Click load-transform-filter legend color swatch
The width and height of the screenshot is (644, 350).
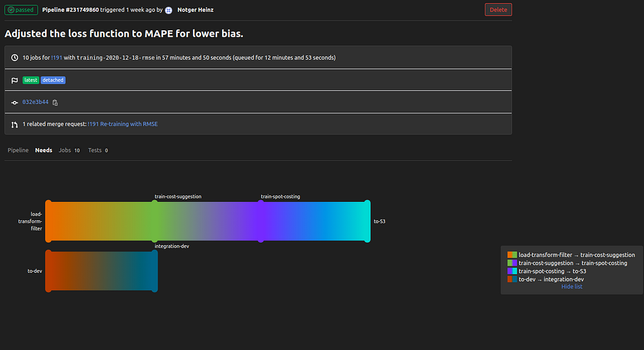(x=512, y=255)
